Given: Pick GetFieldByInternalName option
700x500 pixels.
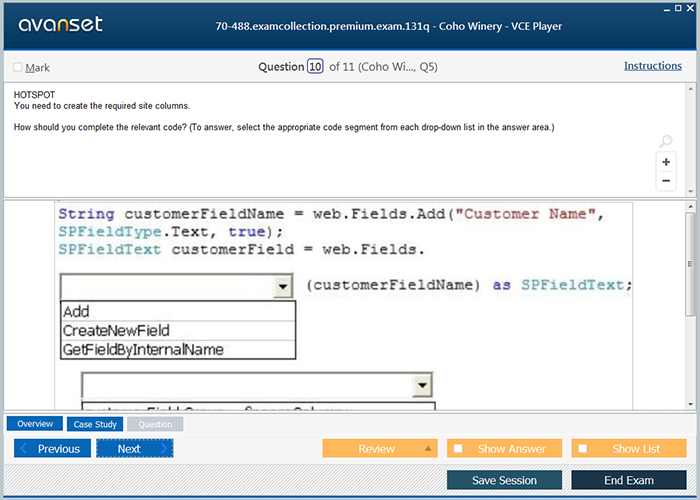Looking at the screenshot, I should pyautogui.click(x=178, y=349).
